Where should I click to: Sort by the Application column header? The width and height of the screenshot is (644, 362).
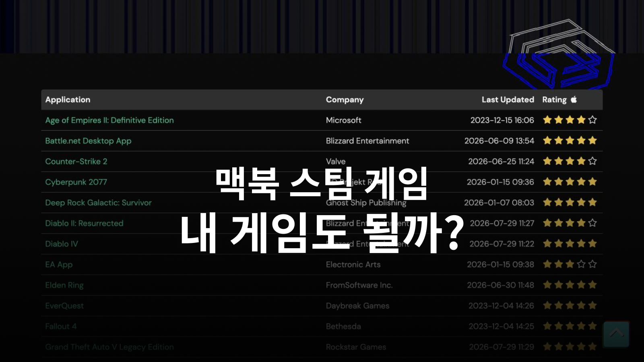click(x=68, y=100)
